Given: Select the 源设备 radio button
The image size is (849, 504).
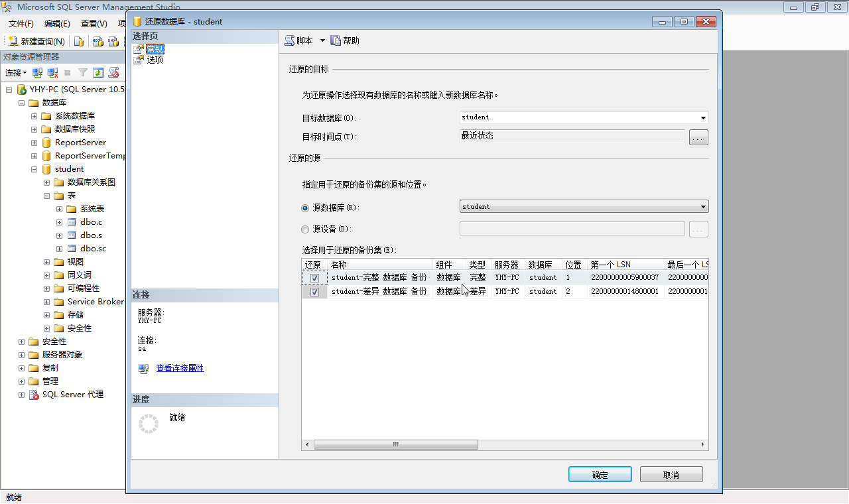Looking at the screenshot, I should 305,229.
